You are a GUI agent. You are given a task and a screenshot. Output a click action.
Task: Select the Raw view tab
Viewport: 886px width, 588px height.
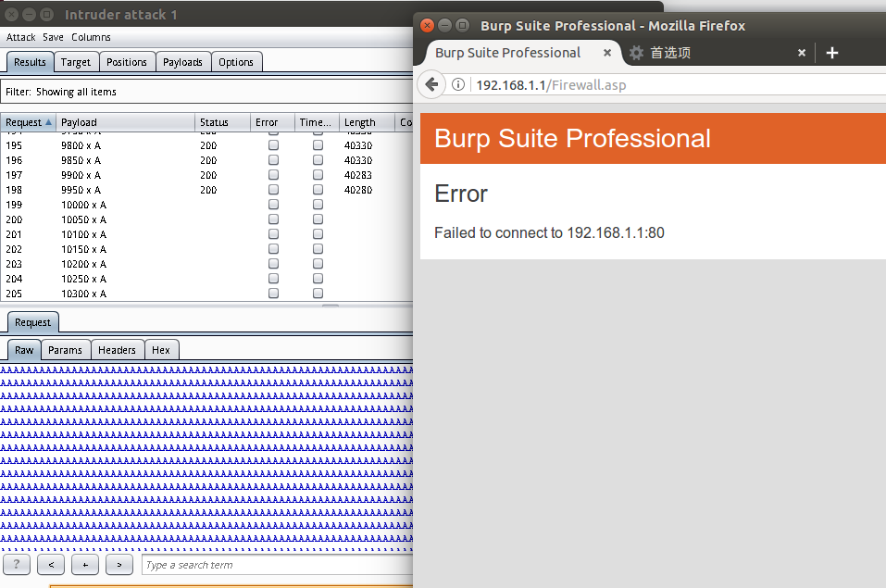(x=24, y=350)
